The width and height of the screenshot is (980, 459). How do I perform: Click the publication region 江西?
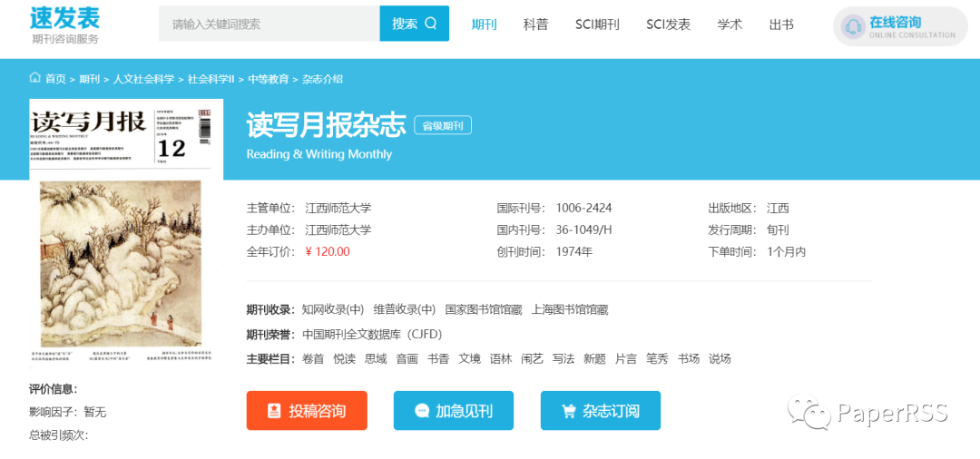tap(779, 208)
